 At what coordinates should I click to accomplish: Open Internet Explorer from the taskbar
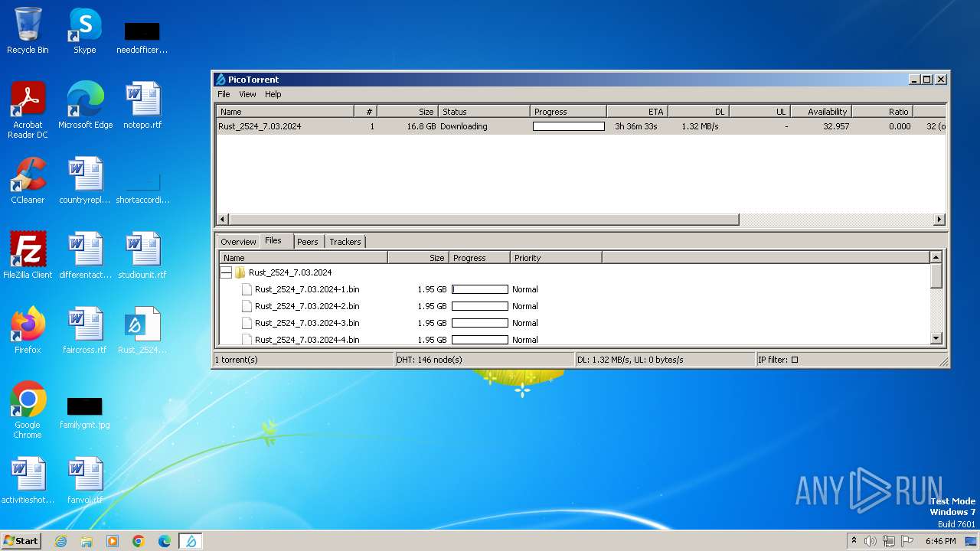tap(60, 541)
